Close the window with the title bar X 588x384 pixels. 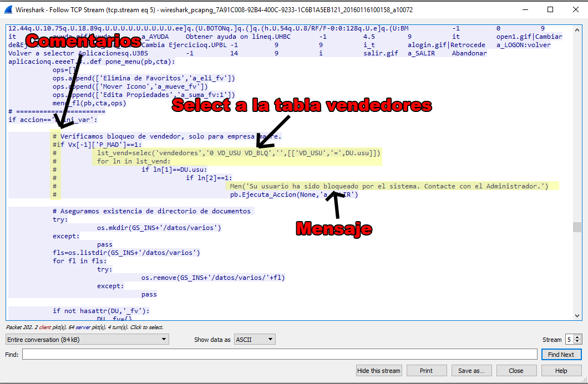coord(575,9)
